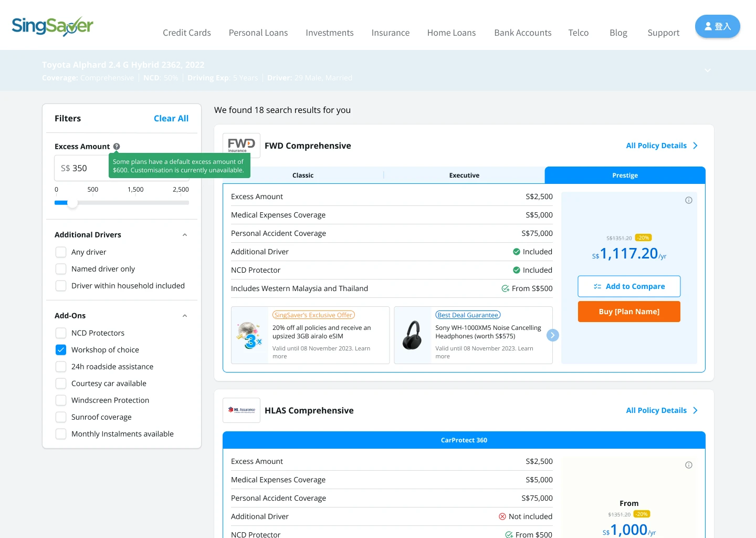The image size is (756, 538).
Task: Collapse the Add-Ons section
Action: (x=185, y=316)
